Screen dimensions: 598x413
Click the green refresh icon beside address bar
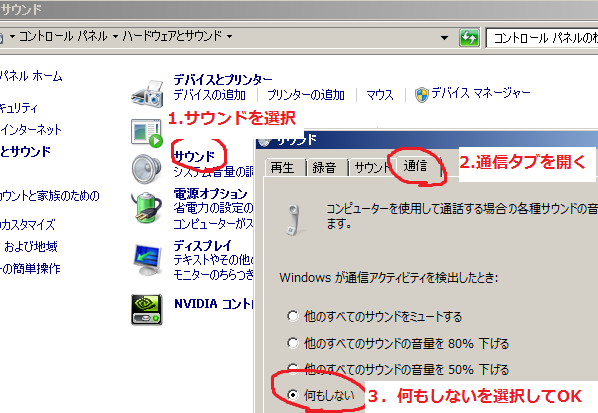coord(469,38)
